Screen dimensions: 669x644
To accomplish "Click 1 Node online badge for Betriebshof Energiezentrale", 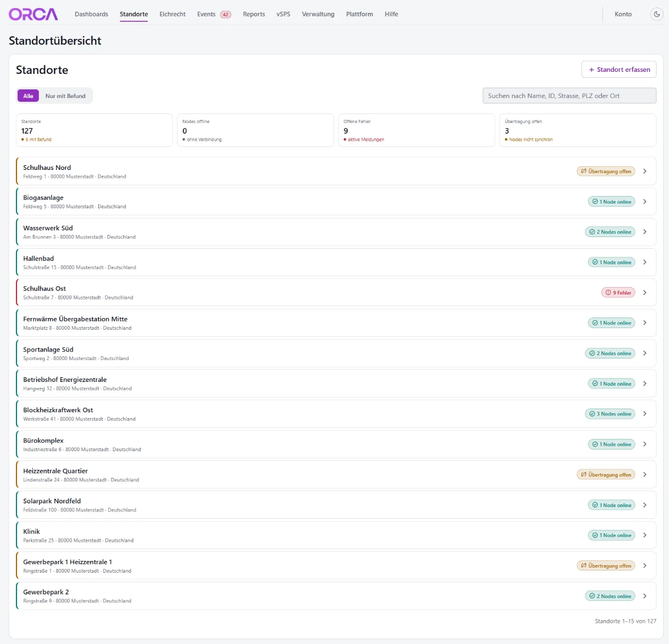I will tap(611, 384).
